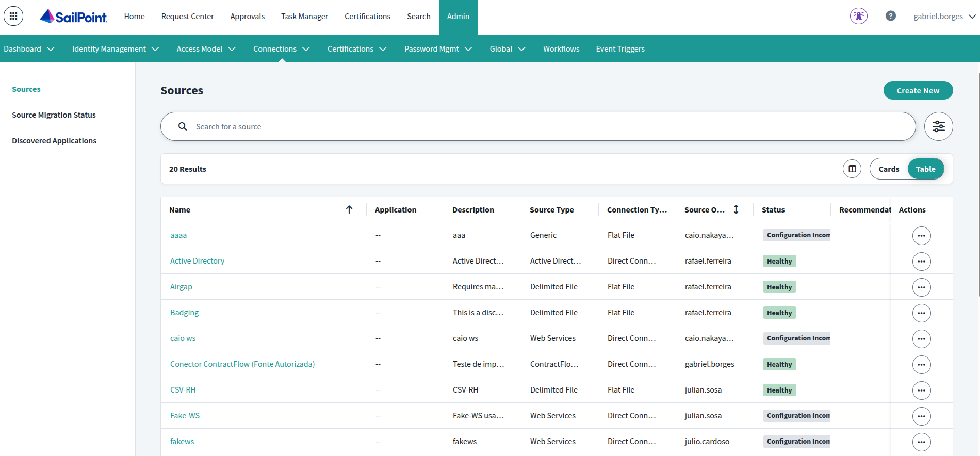Sort by Source Owner column arrows
Image resolution: width=980 pixels, height=456 pixels.
point(736,209)
